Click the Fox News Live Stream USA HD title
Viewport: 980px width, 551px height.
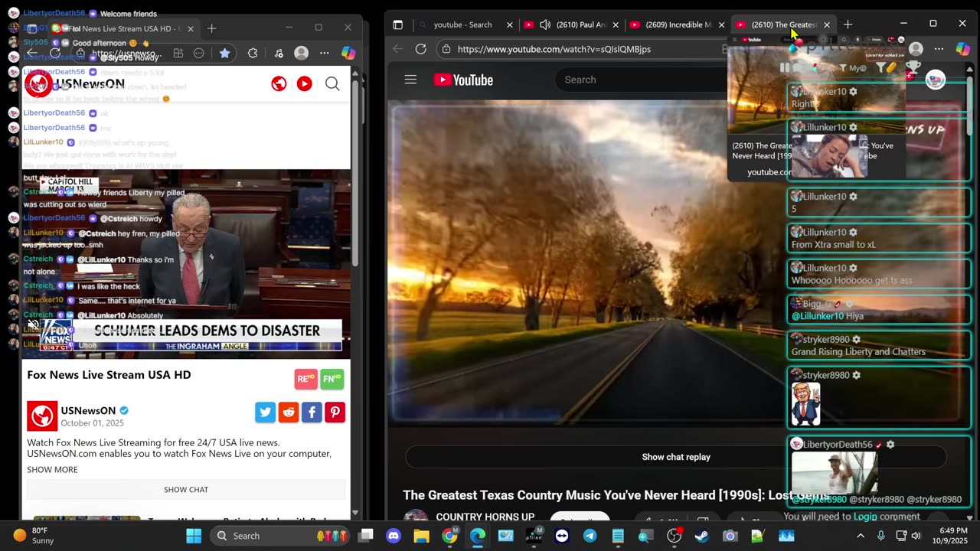pyautogui.click(x=109, y=375)
